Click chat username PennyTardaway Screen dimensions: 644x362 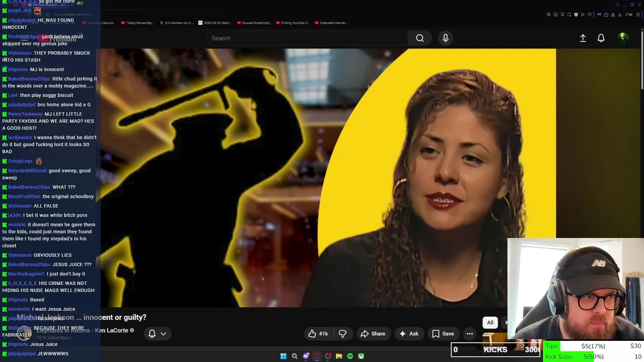25,114
